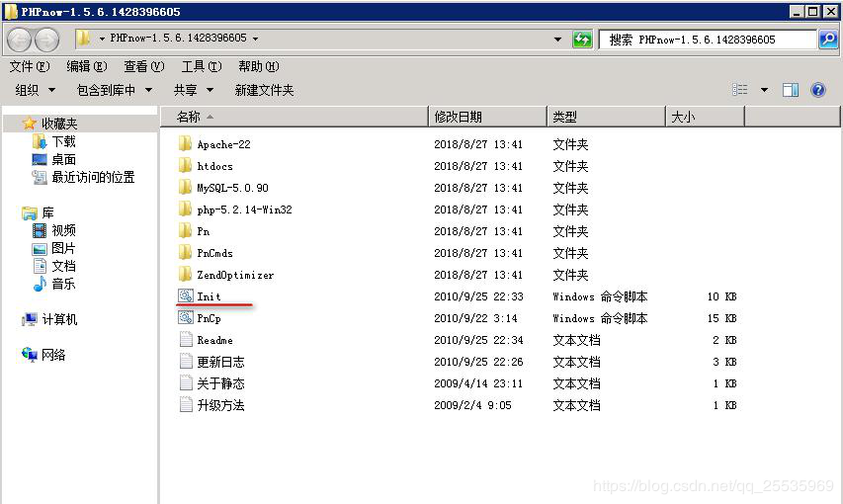Viewport: 843px width, 504px height.
Task: Click the green refresh icon beside the address bar
Action: click(582, 39)
